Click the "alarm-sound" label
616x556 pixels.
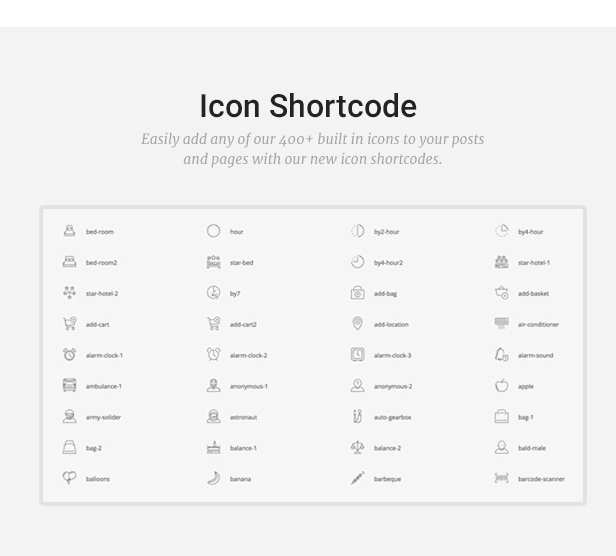pos(535,355)
